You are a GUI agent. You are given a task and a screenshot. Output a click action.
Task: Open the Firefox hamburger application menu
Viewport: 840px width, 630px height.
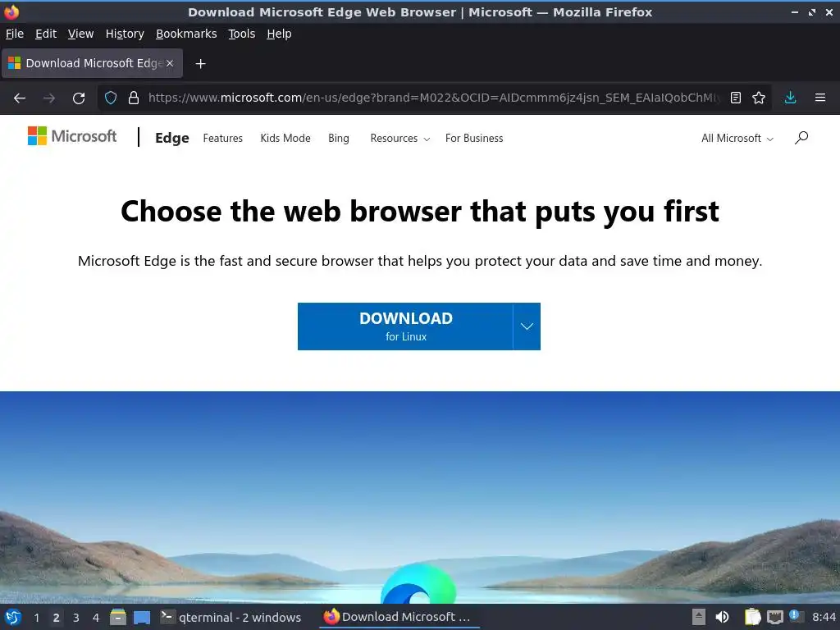tap(820, 98)
